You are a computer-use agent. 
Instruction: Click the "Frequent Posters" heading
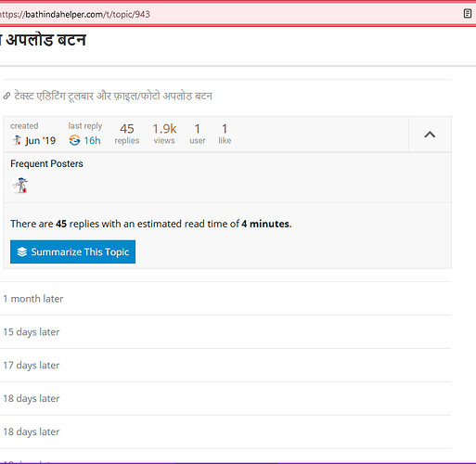[x=46, y=163]
